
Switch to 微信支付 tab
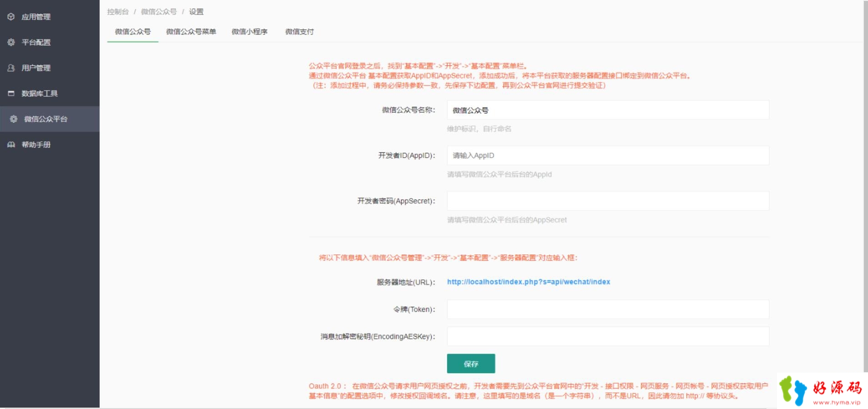299,32
